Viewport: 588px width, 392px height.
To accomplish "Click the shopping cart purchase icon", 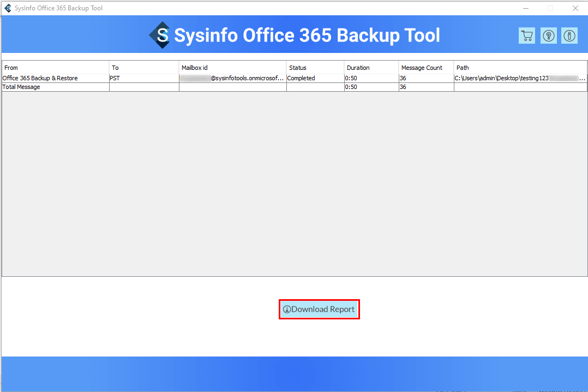I will [526, 36].
